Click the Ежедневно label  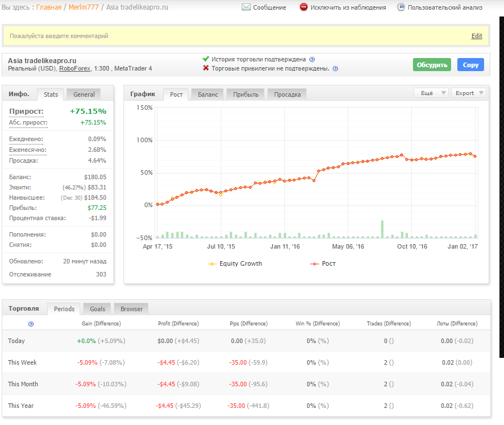(26, 139)
